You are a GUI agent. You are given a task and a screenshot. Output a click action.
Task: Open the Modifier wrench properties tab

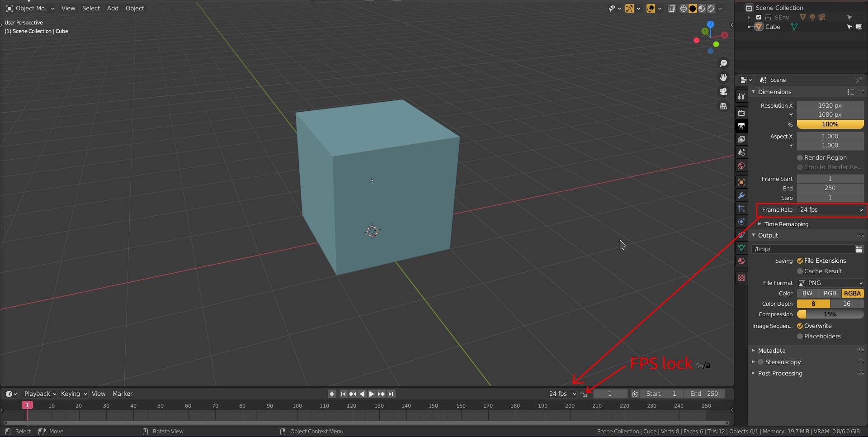(741, 195)
